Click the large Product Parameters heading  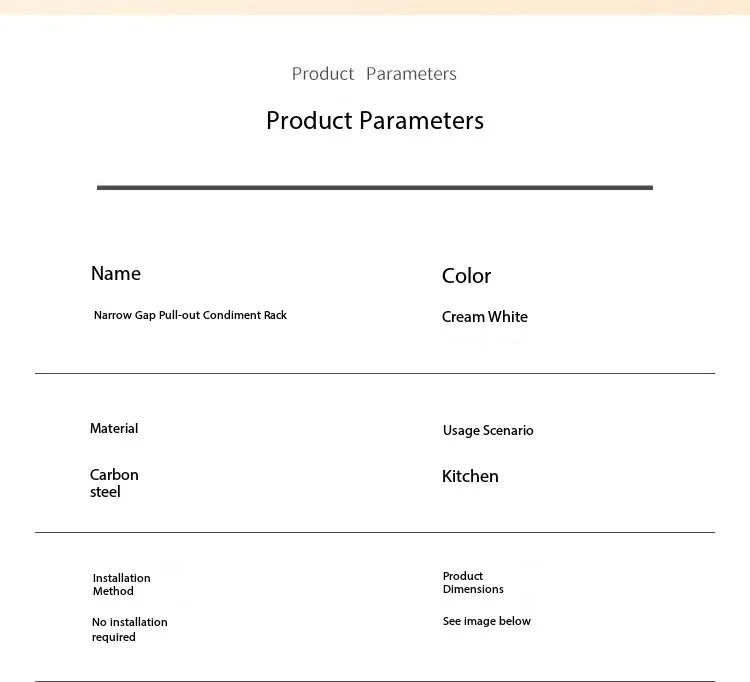point(375,121)
